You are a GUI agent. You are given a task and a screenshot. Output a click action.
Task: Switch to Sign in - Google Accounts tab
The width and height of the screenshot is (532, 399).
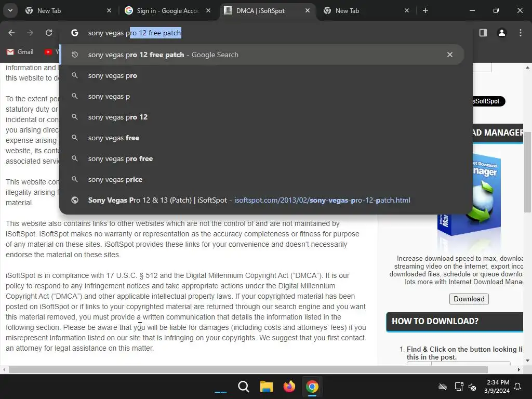tap(167, 10)
